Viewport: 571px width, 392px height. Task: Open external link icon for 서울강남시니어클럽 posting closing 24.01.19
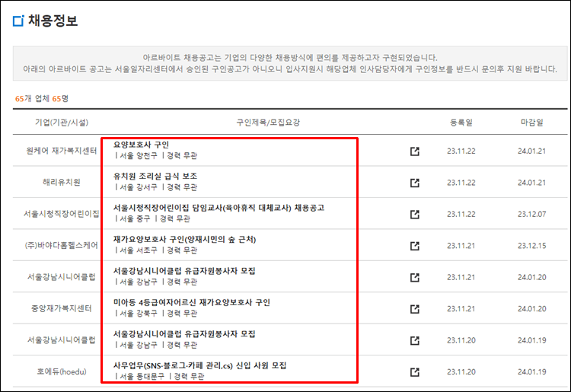[414, 340]
